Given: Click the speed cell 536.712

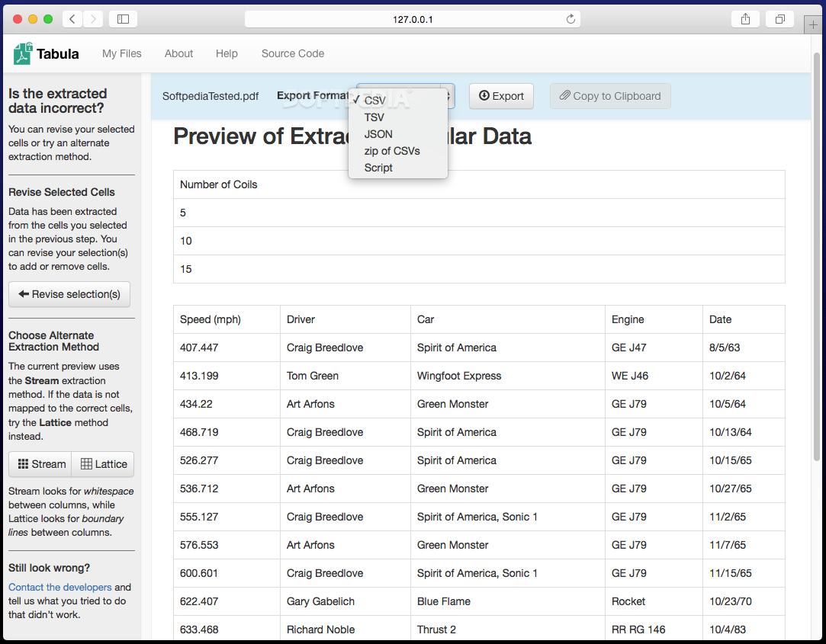Looking at the screenshot, I should pyautogui.click(x=227, y=489).
